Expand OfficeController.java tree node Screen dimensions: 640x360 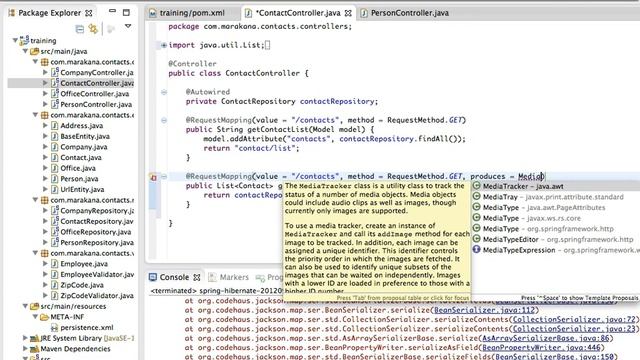pos(45,93)
